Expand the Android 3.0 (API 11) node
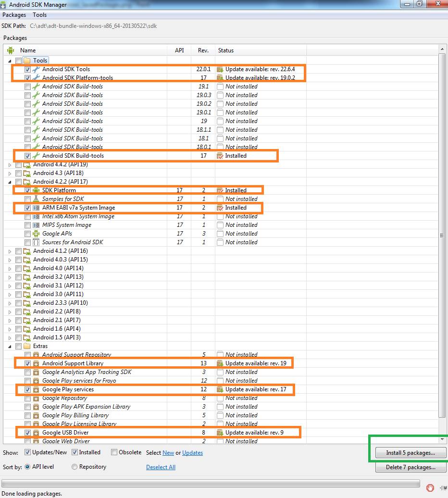448x498 pixels. [10, 294]
